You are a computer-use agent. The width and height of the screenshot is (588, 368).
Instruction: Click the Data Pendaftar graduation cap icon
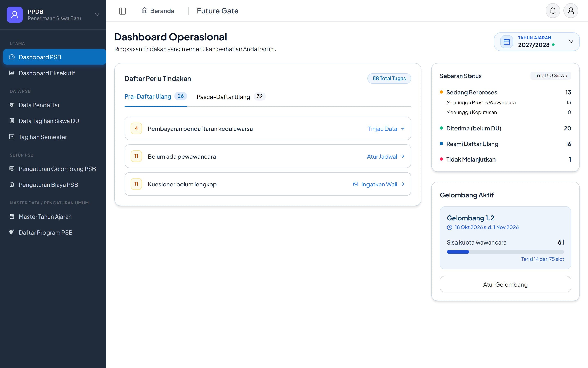(x=12, y=105)
